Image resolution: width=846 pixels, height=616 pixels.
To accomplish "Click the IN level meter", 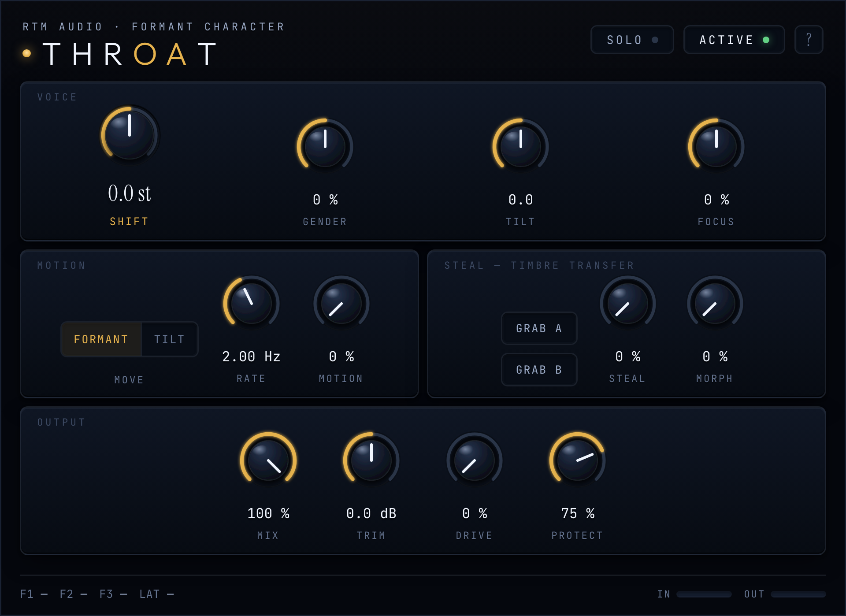I will click(x=704, y=594).
